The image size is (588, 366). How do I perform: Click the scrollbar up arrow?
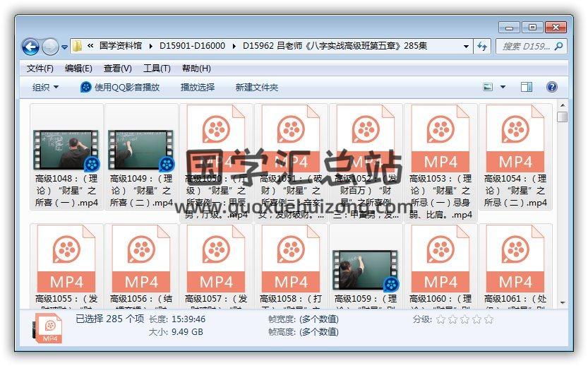[562, 105]
